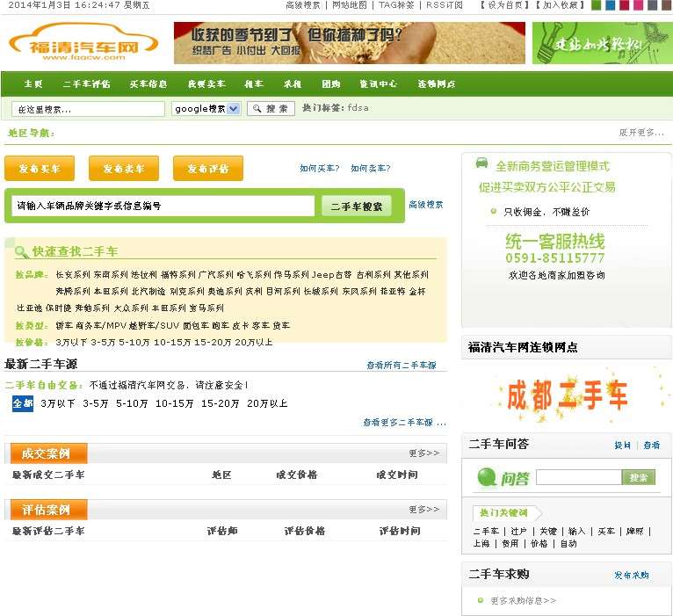Open the google搜索 engine dropdown
Image resolution: width=673 pixels, height=616 pixels.
click(x=206, y=109)
